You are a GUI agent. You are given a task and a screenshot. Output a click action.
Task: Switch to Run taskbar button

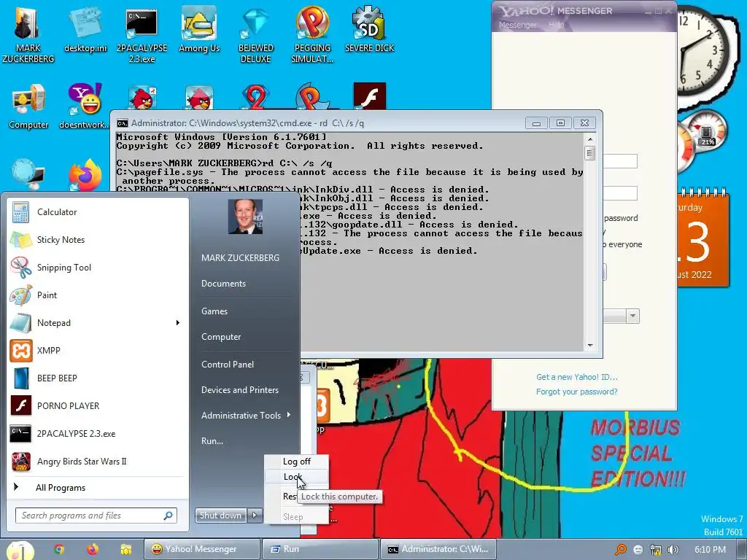click(x=320, y=549)
